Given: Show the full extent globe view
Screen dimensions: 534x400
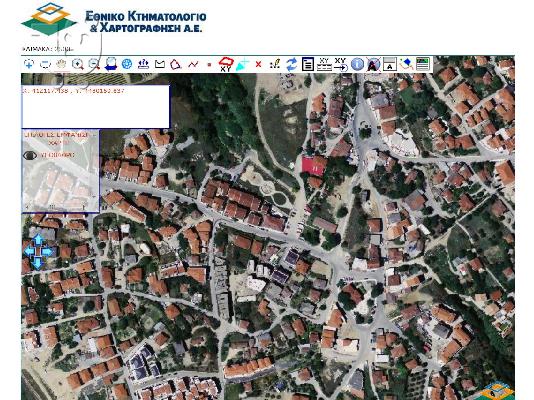Looking at the screenshot, I should (x=127, y=64).
